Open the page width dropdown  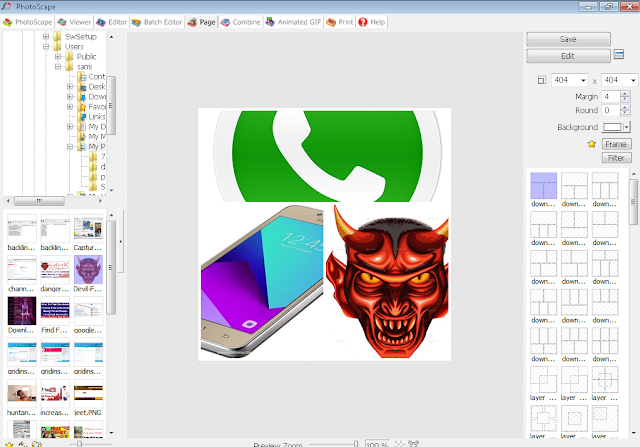(583, 80)
